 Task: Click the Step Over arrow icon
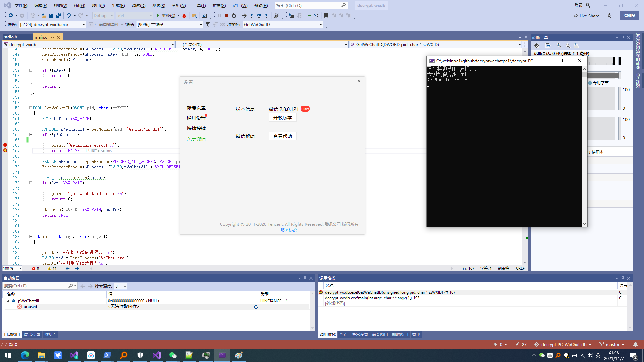pyautogui.click(x=259, y=16)
